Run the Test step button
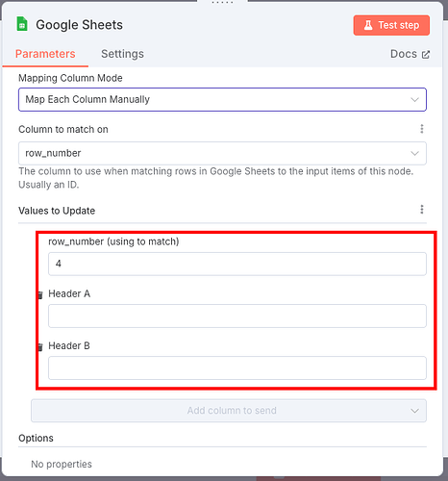Viewport: 448px width, 481px height. click(391, 25)
